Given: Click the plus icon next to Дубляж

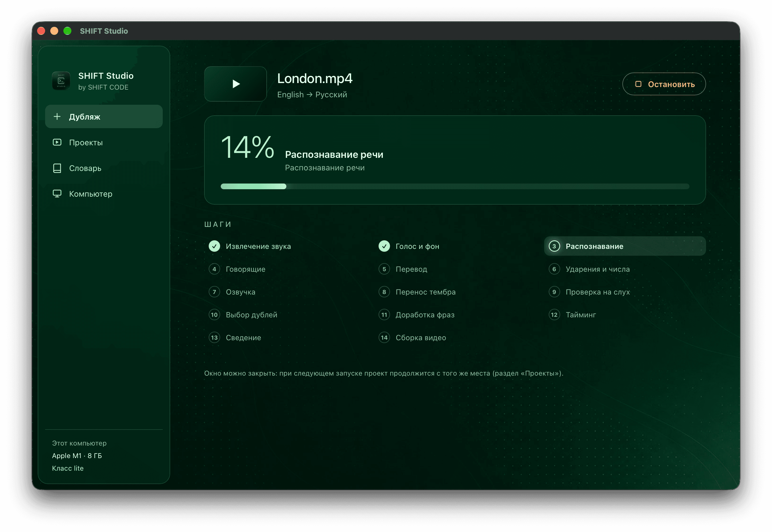Looking at the screenshot, I should coord(57,117).
